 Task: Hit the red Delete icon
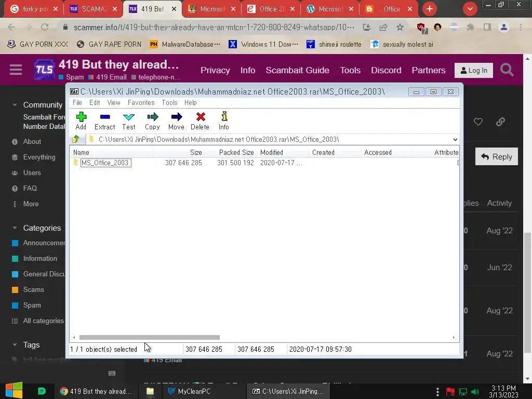click(x=200, y=121)
